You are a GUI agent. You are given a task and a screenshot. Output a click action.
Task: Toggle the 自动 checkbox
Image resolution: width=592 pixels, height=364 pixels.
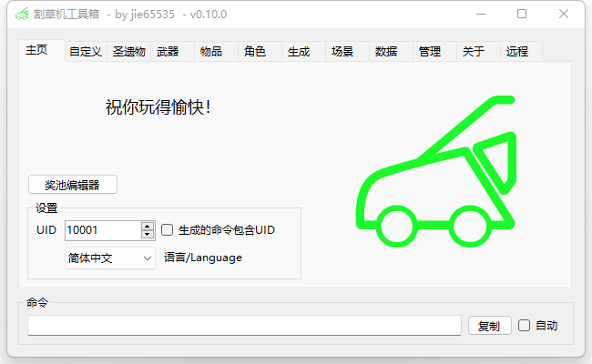point(524,325)
